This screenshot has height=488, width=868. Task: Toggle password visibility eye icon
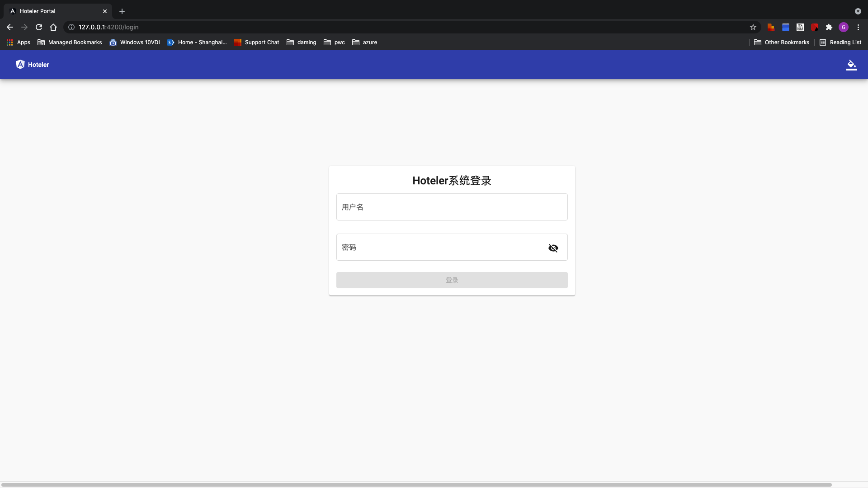point(553,248)
